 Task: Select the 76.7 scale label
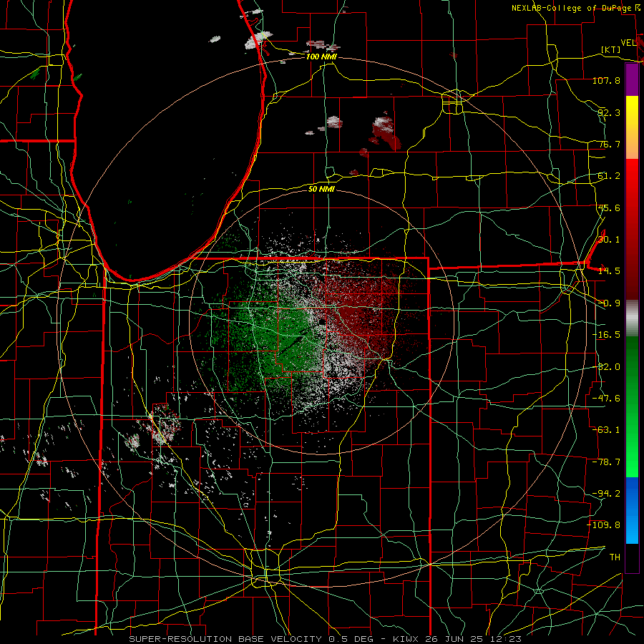tap(609, 144)
